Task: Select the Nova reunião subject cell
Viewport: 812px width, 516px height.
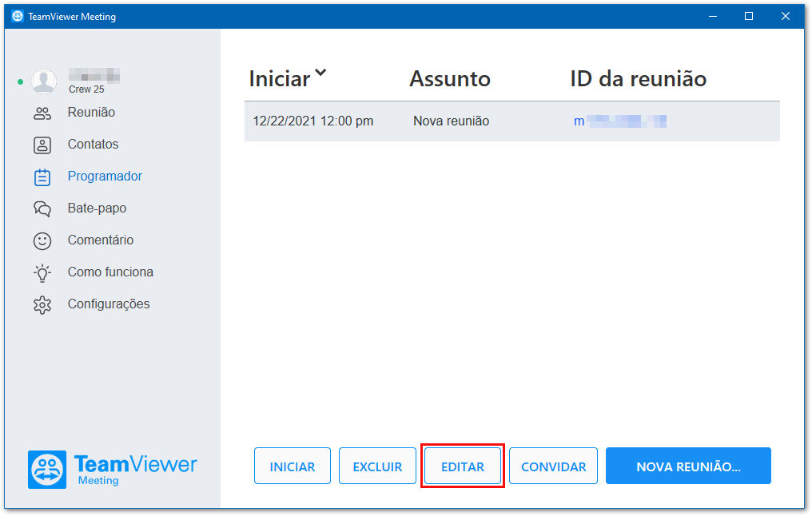Action: pos(451,121)
